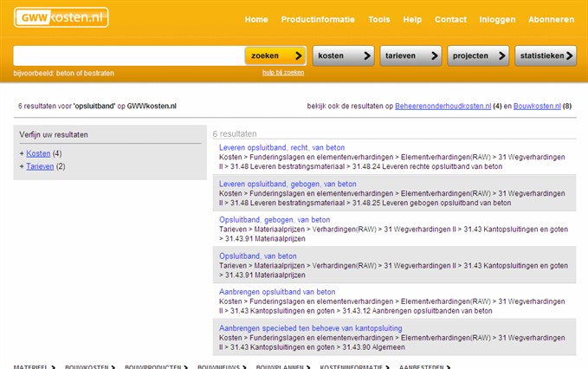Open the Tools menu item
Viewport: 588px width, 369px height.
378,20
